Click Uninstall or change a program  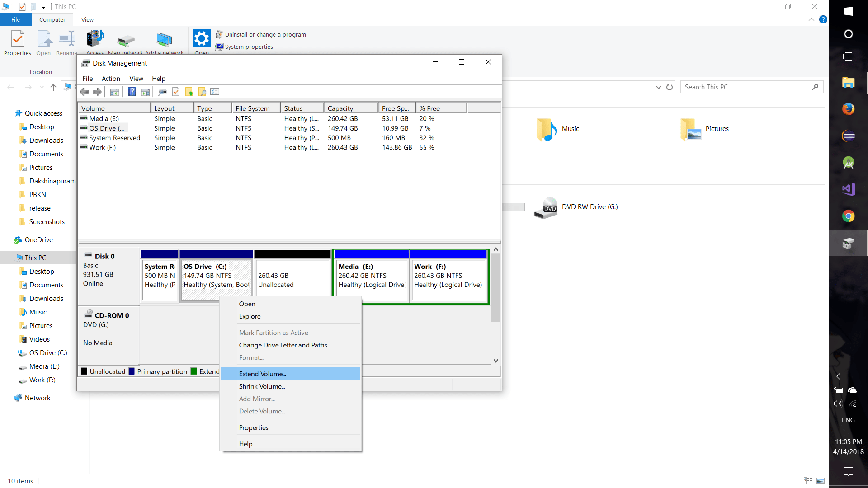pos(265,35)
